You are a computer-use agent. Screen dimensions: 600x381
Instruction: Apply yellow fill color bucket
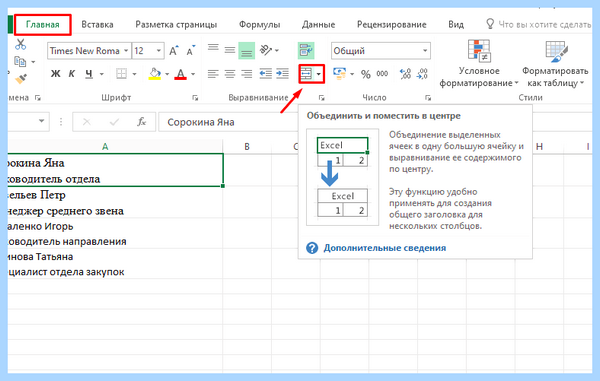[x=155, y=73]
